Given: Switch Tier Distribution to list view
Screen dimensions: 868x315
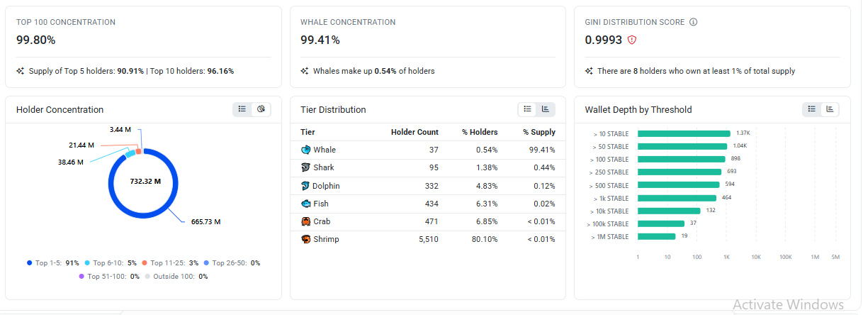Looking at the screenshot, I should click(527, 109).
